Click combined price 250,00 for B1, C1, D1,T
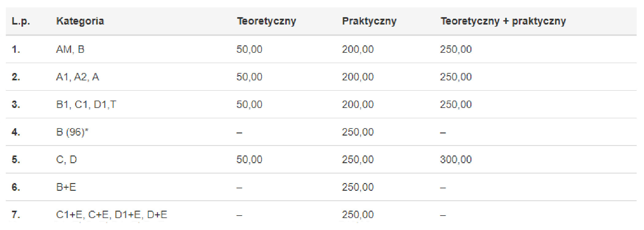This screenshot has width=644, height=230. pyautogui.click(x=456, y=105)
